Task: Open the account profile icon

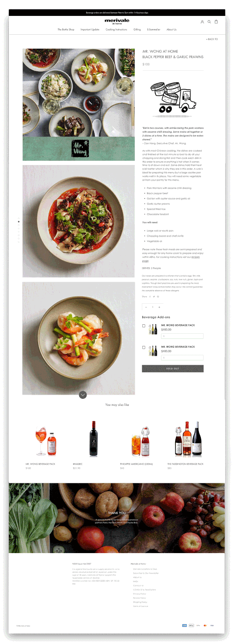Action: click(202, 22)
